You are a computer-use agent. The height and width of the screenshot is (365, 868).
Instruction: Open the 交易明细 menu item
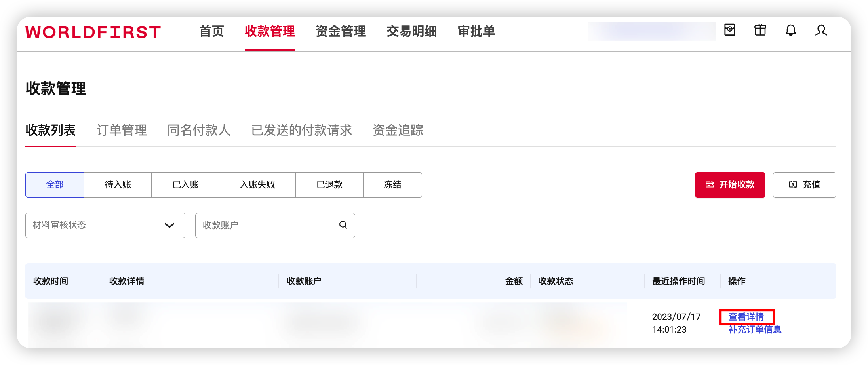[411, 32]
